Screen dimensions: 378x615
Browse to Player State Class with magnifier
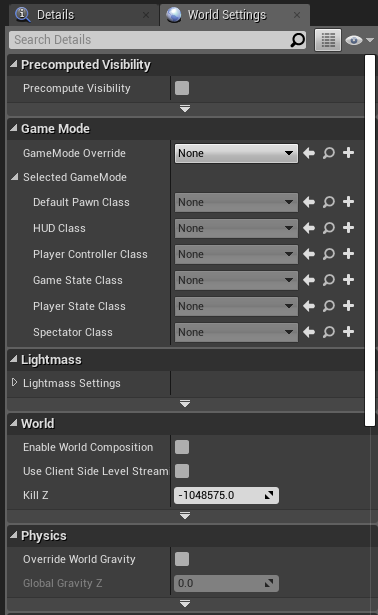point(329,306)
